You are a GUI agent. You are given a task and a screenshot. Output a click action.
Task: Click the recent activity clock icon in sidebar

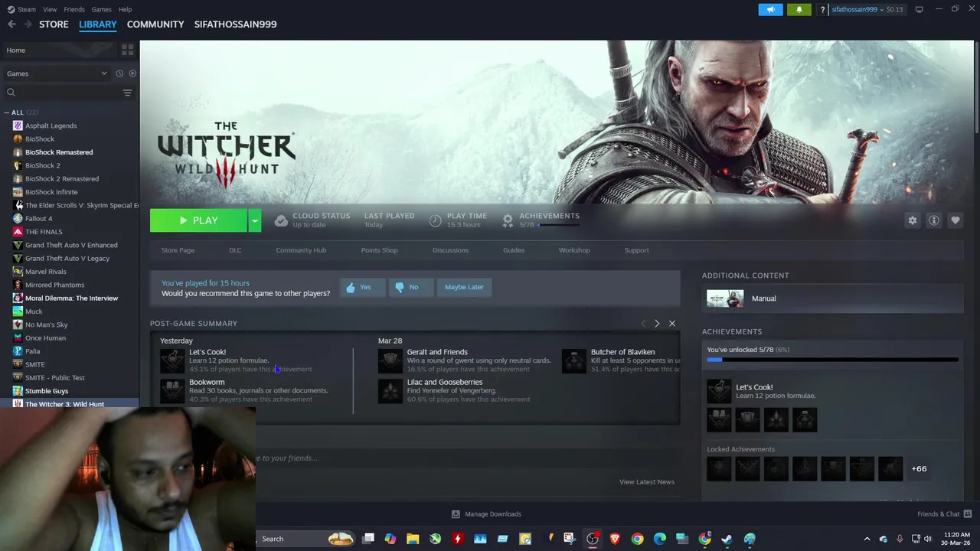[119, 73]
